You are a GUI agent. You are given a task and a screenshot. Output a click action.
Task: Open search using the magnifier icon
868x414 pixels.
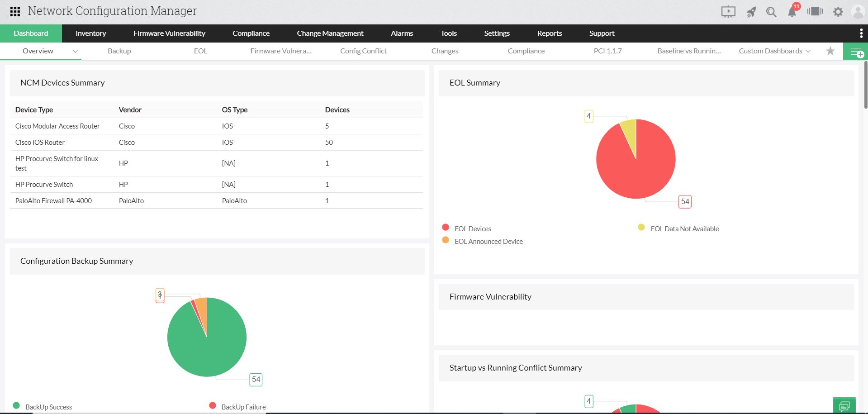point(771,12)
